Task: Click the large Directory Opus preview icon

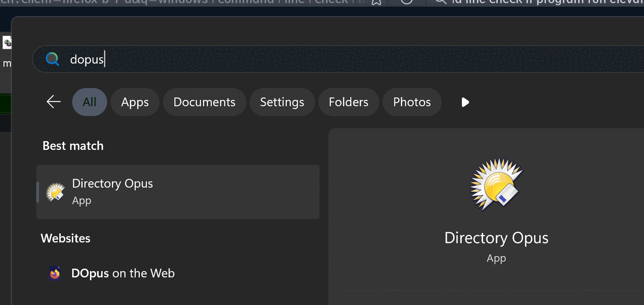Action: coord(496,184)
